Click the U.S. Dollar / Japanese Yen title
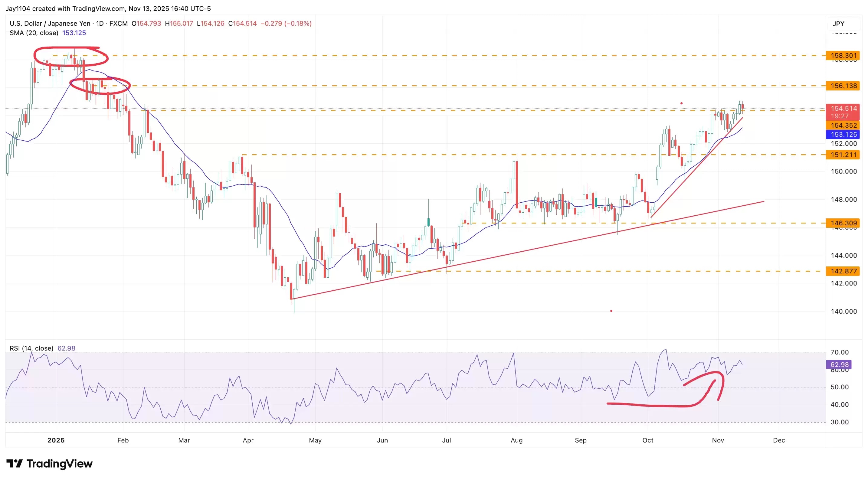 click(50, 24)
